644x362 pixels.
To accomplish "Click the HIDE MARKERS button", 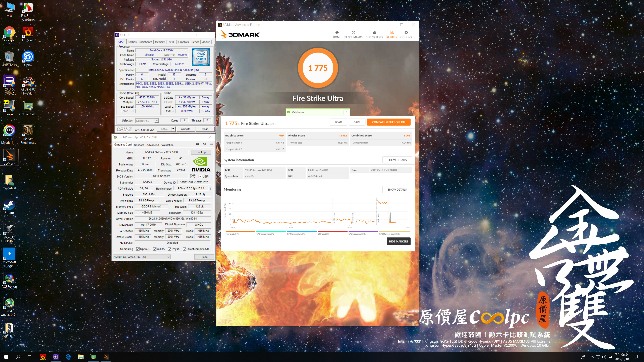I will tap(398, 241).
